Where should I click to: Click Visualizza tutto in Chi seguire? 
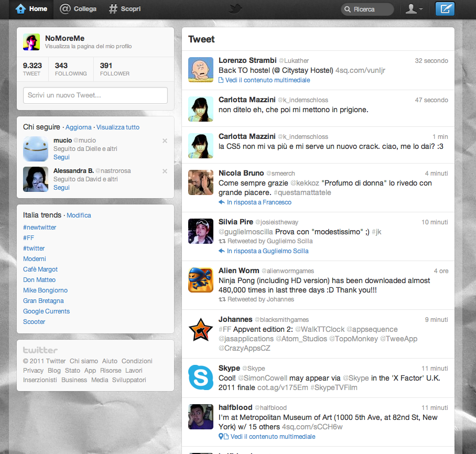click(118, 127)
